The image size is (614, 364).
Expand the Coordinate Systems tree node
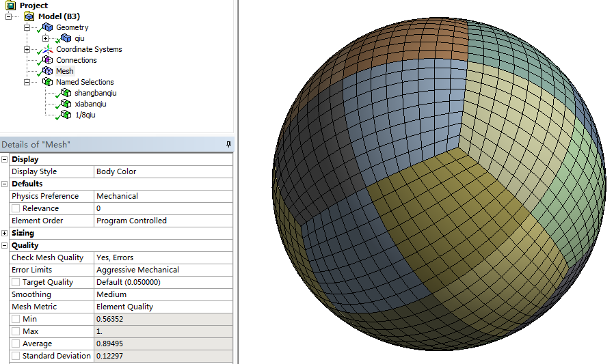pos(27,49)
